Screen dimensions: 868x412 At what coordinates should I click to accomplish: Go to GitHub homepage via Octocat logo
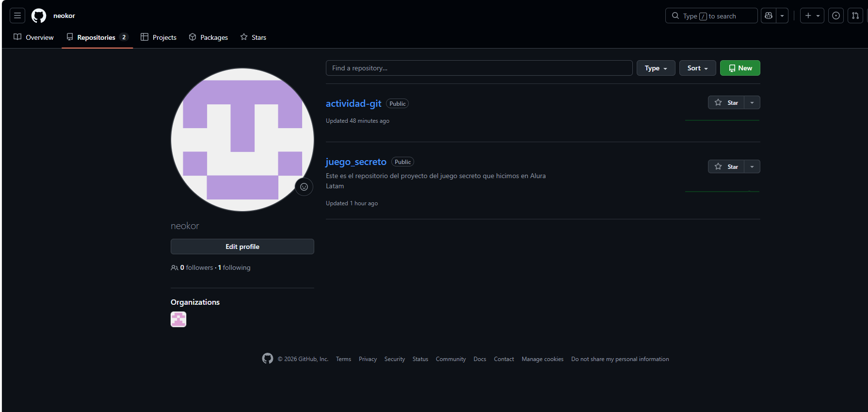point(39,16)
